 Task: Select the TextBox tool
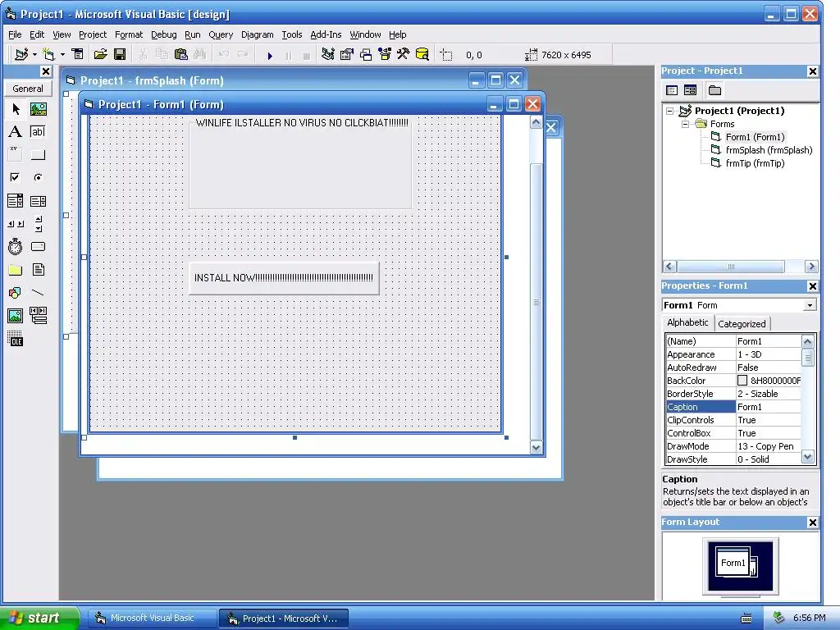tap(38, 132)
